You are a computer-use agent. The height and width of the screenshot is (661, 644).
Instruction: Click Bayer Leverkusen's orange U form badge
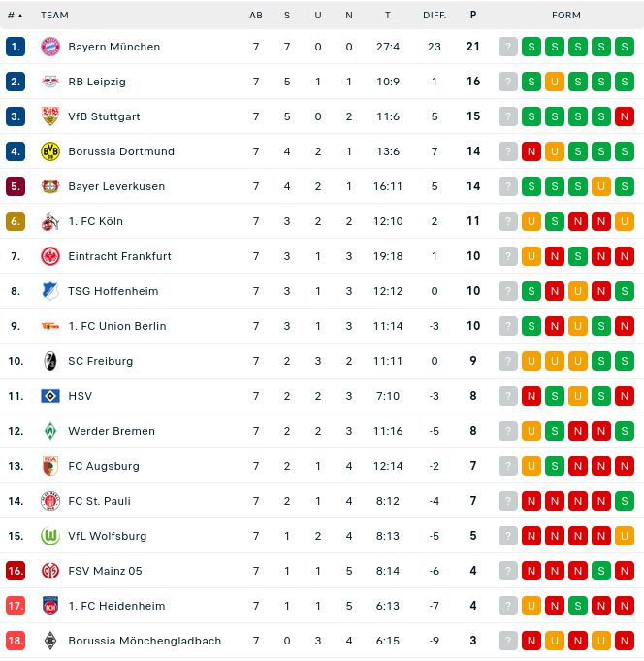(601, 186)
